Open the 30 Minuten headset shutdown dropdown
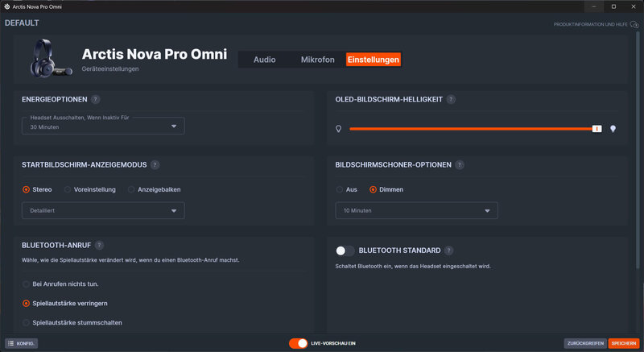 [103, 126]
